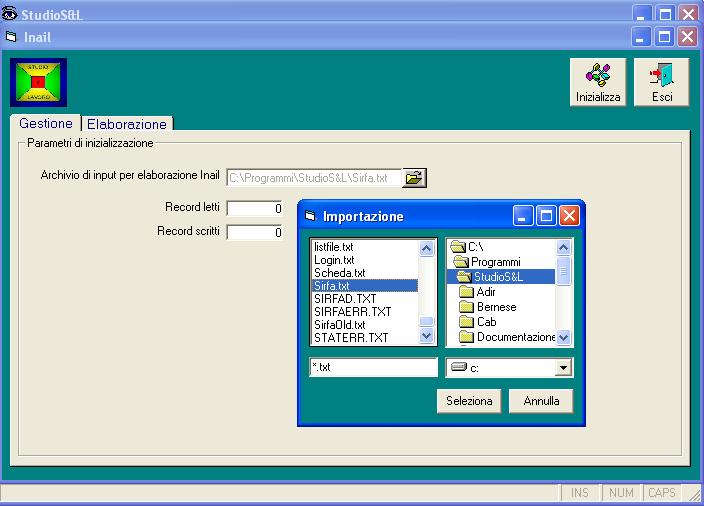Screen dimensions: 704x506
Task: Click the Inail window title icon
Action: tap(11, 36)
